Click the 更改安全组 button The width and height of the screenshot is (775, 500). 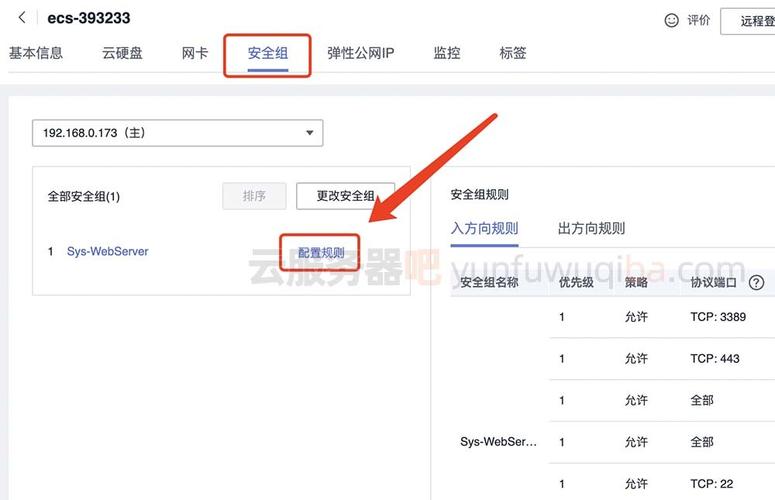[x=345, y=196]
